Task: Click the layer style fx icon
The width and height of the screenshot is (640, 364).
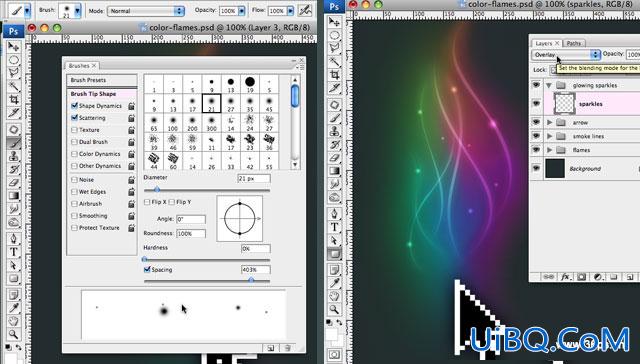Action: [565, 277]
